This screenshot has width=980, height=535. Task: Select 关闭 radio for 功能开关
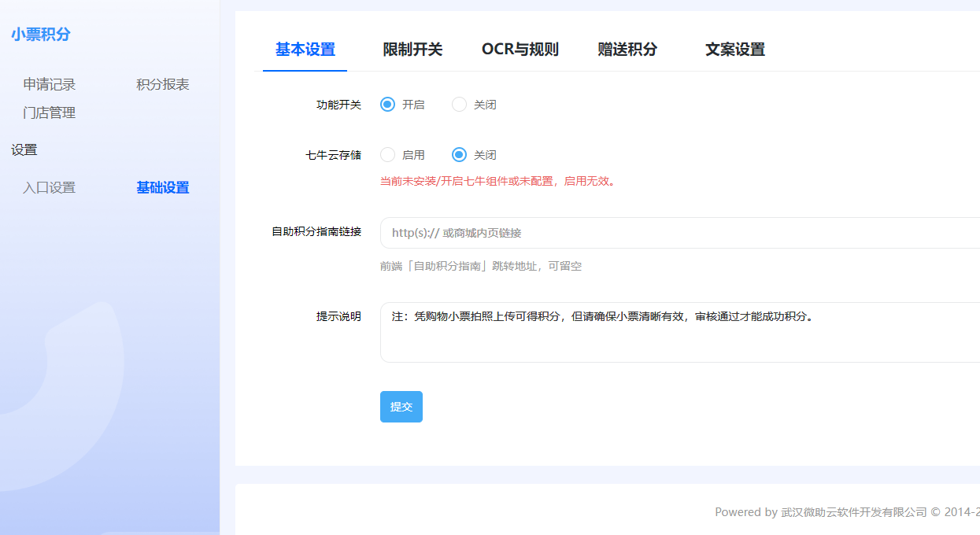(459, 105)
